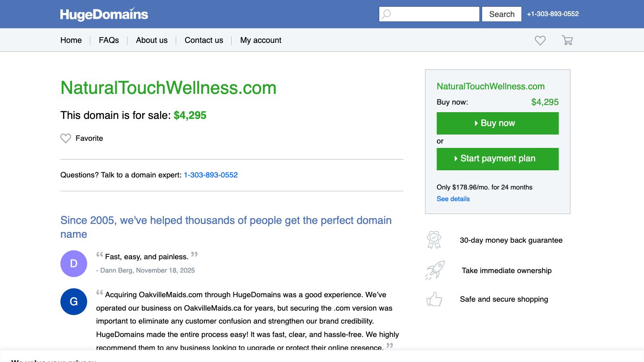This screenshot has height=362, width=644.
Task: Open the Contact us page
Action: coord(203,40)
